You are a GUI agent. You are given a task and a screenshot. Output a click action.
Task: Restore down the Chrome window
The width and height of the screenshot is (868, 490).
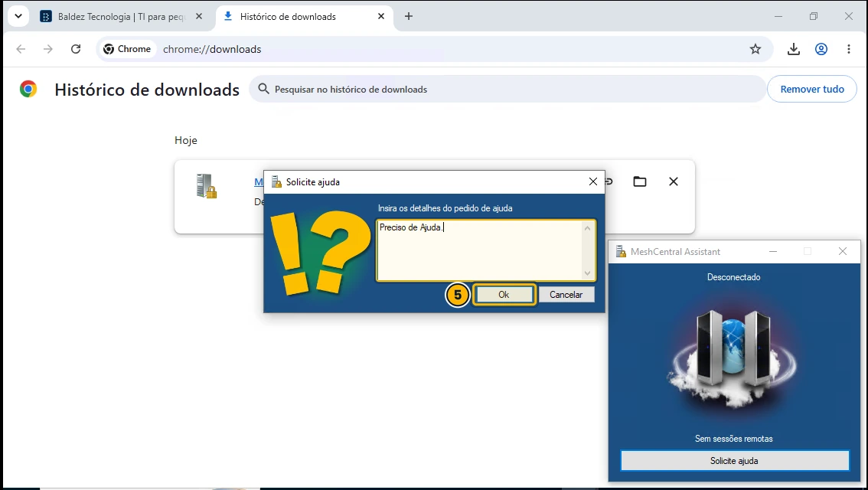click(813, 17)
